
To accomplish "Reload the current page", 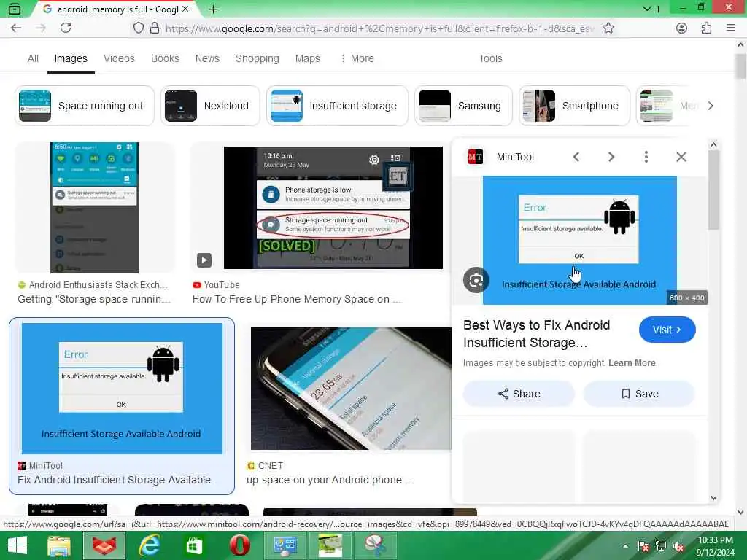I will coord(66,28).
